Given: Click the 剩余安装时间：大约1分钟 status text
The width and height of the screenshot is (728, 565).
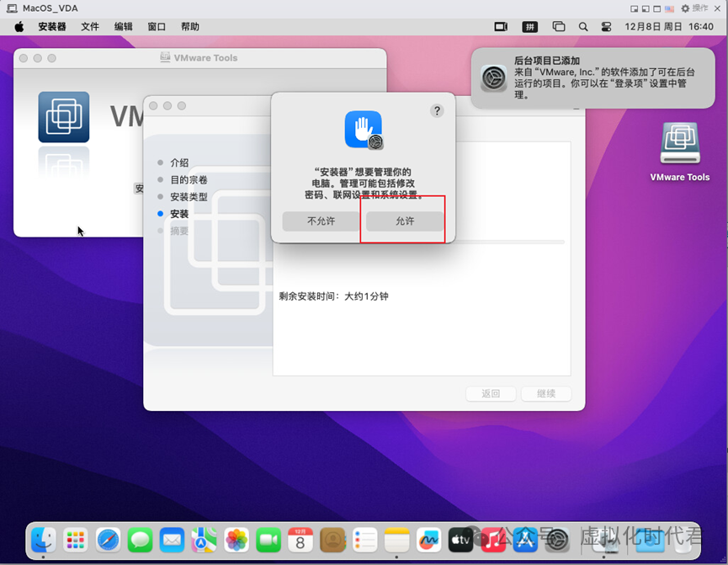Looking at the screenshot, I should 333,296.
